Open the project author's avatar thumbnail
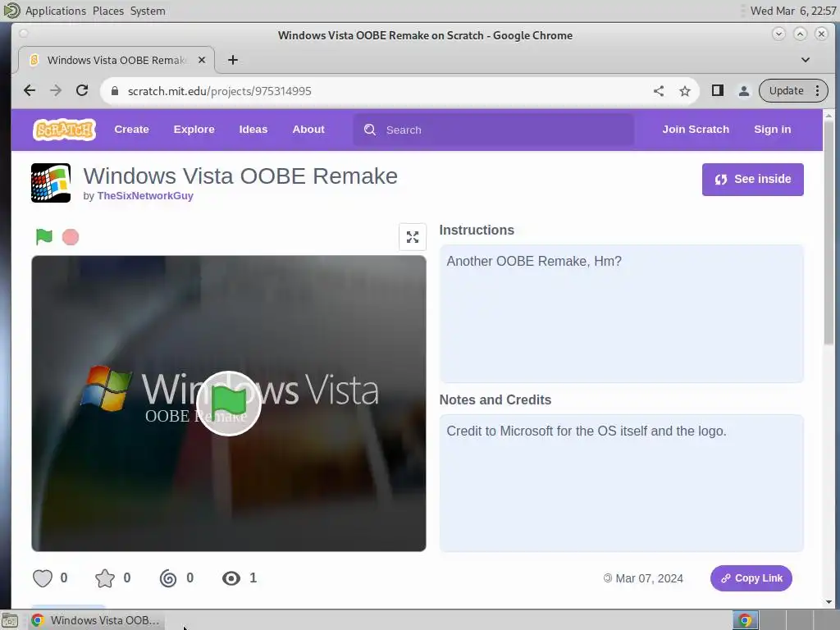The image size is (840, 630). [51, 183]
